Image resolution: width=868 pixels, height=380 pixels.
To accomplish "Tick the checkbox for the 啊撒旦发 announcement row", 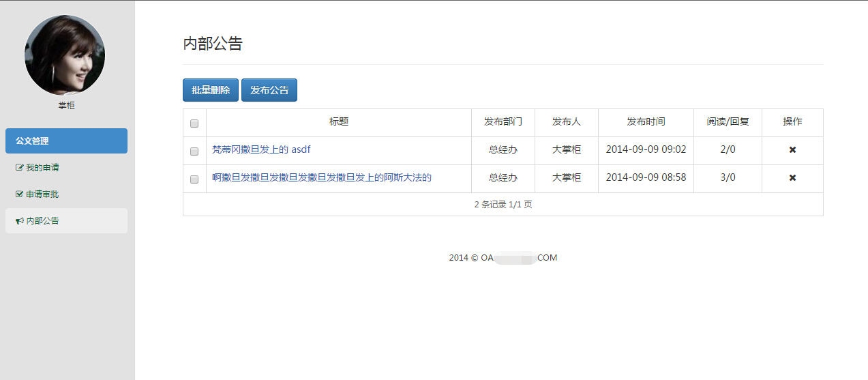I will pos(194,179).
